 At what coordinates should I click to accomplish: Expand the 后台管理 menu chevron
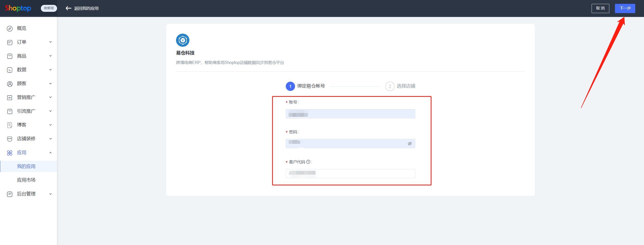(x=51, y=194)
